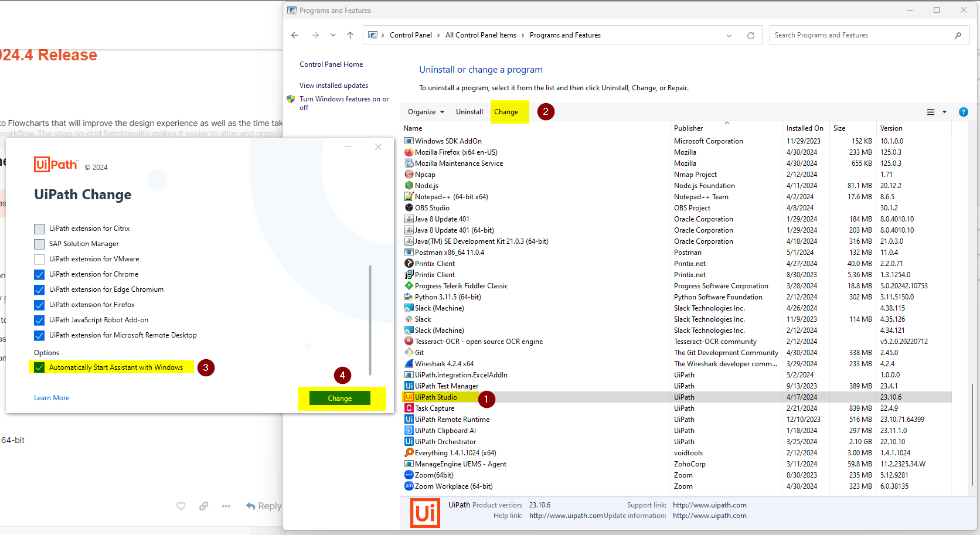This screenshot has height=535, width=980.
Task: Open Control Panel Home link
Action: [x=331, y=64]
